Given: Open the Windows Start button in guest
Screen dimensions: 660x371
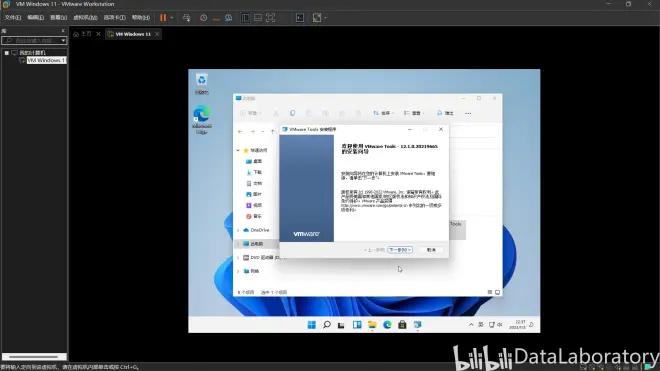Looking at the screenshot, I should [x=311, y=325].
